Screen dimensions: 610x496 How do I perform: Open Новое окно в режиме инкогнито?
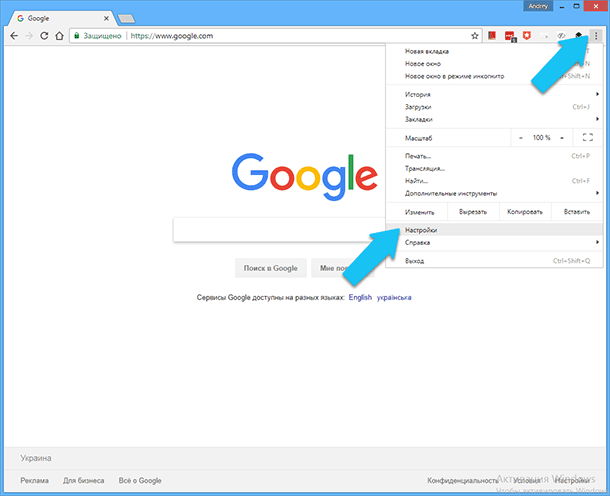point(454,76)
